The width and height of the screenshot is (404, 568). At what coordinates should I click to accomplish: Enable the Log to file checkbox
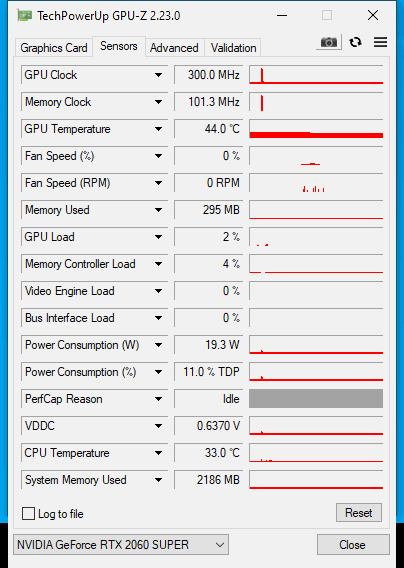pos(28,514)
